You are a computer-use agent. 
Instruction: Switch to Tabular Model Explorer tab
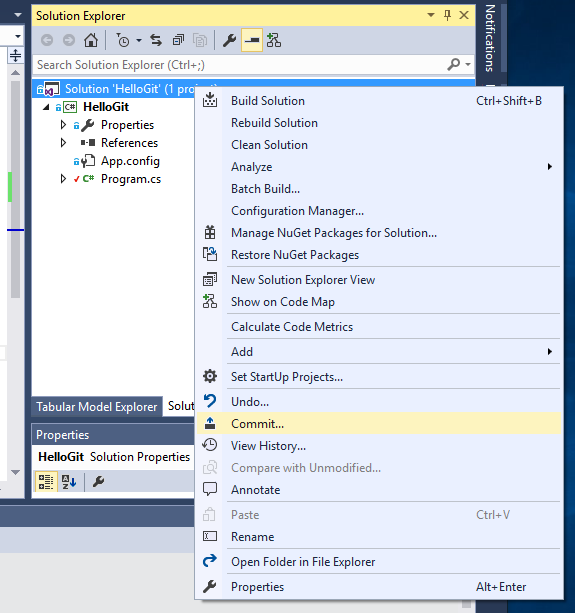click(97, 407)
